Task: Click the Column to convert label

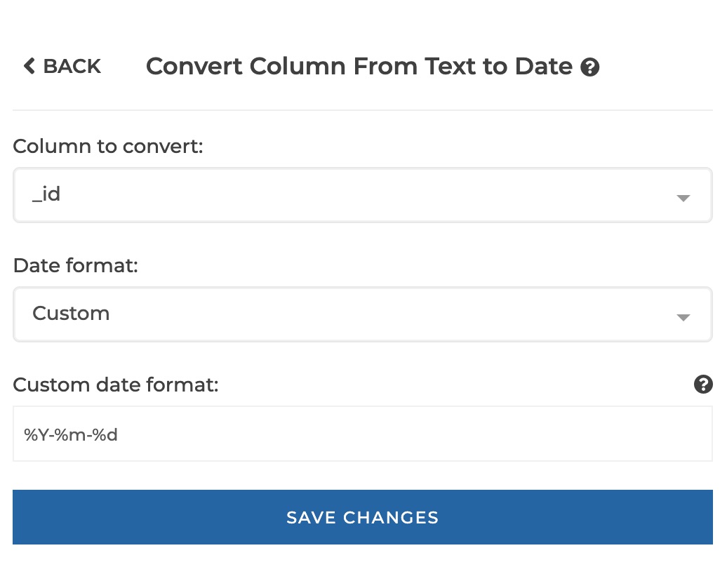Action: 107,147
